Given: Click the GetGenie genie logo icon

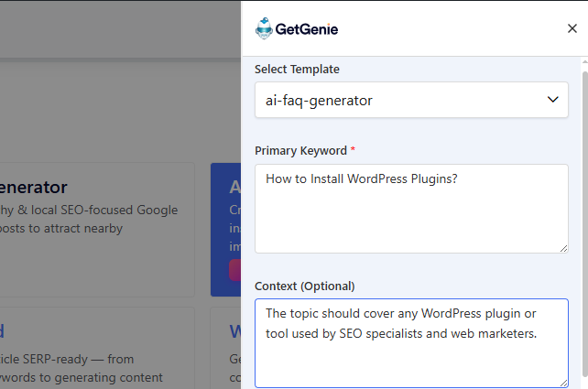Looking at the screenshot, I should pos(265,28).
